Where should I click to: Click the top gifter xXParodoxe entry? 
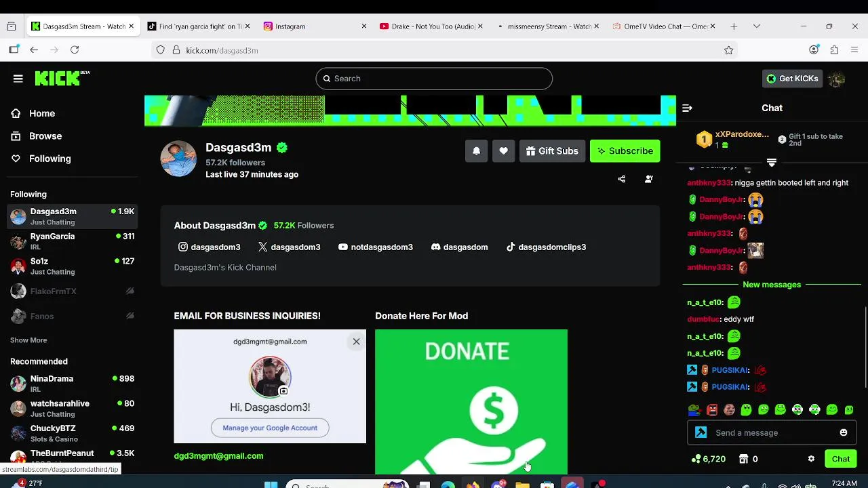coord(732,140)
